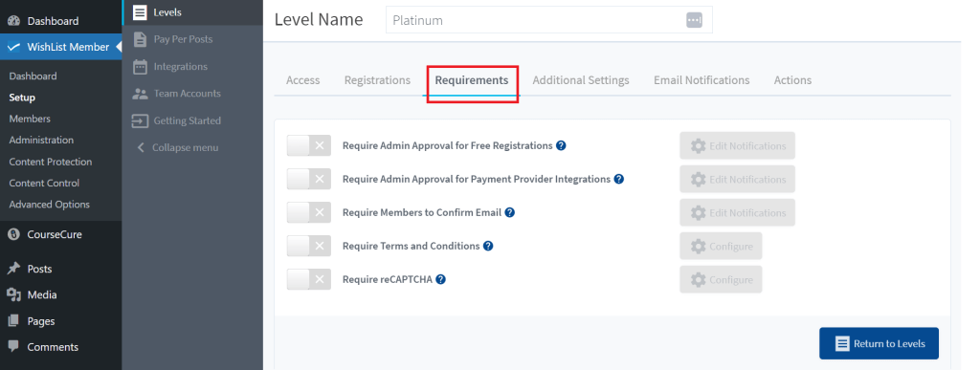
Task: Switch to the Additional Settings tab
Action: click(x=581, y=80)
